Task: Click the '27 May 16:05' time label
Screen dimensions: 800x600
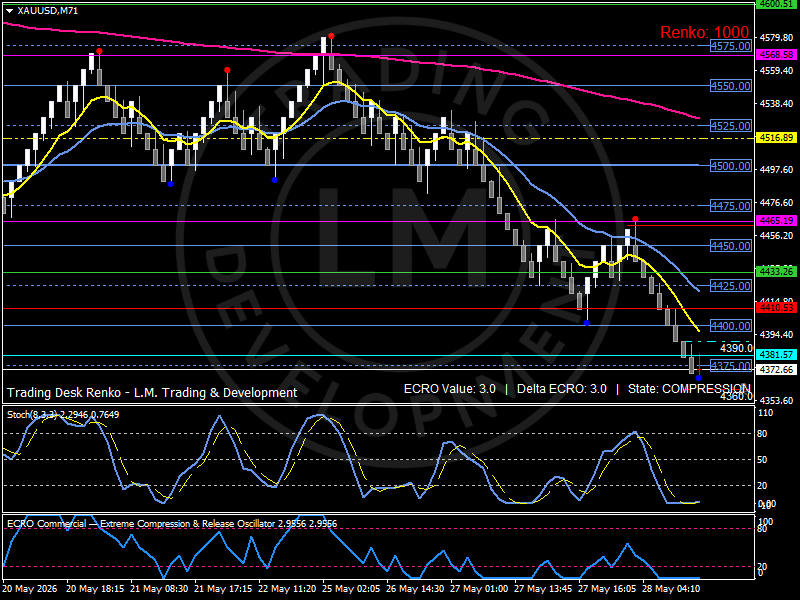Action: click(607, 588)
